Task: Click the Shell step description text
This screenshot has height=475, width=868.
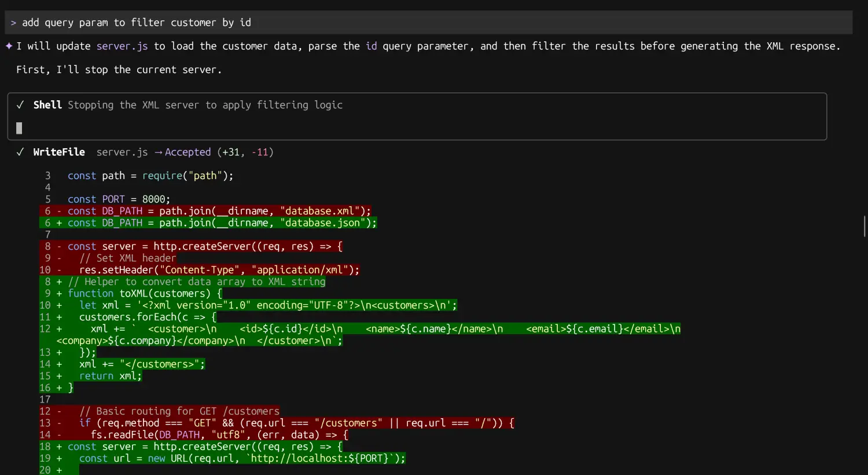Action: (205, 105)
